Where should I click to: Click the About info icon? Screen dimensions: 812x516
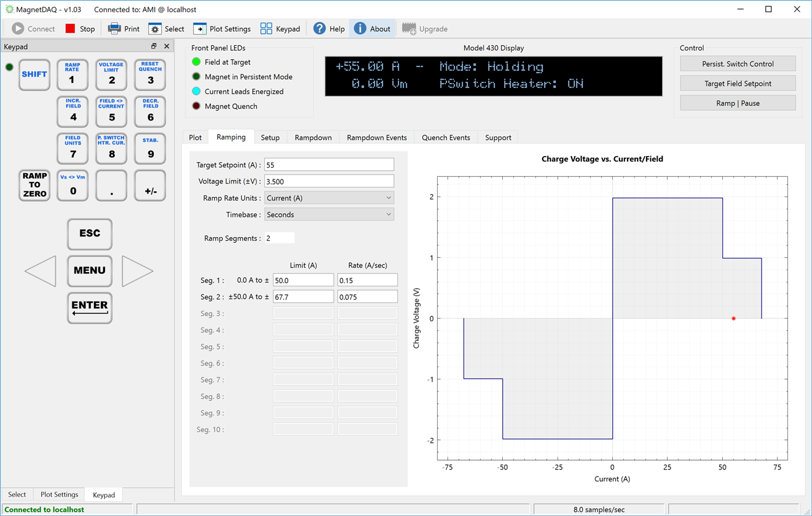coord(360,29)
